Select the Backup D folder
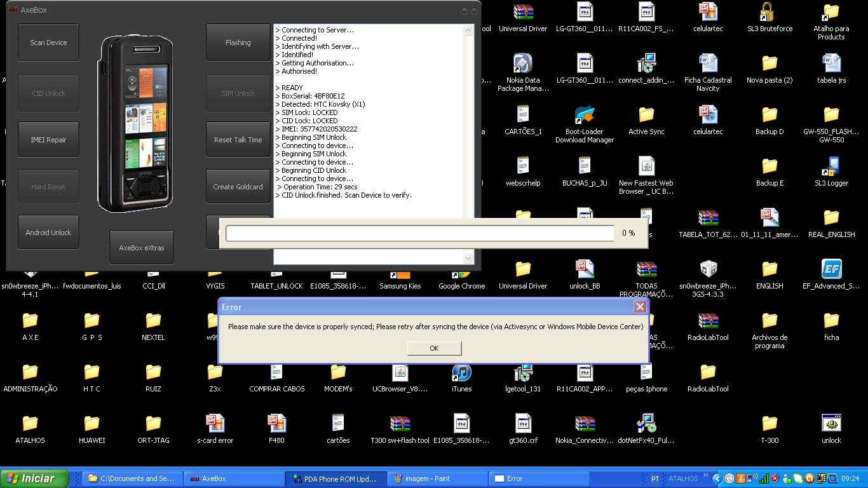Viewport: 868px width, 488px height. [x=770, y=115]
